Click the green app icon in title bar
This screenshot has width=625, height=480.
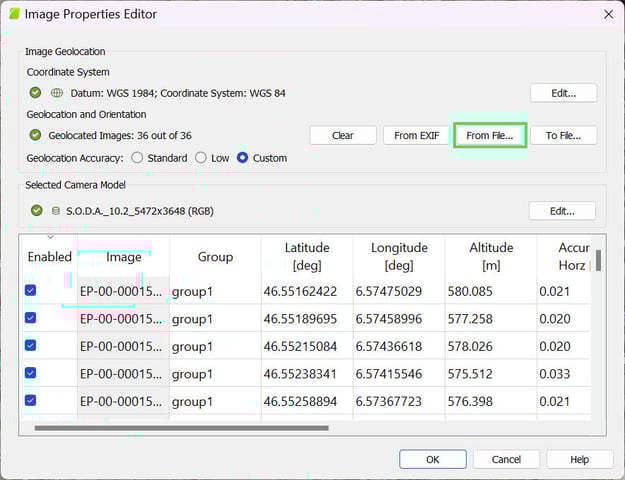point(14,14)
